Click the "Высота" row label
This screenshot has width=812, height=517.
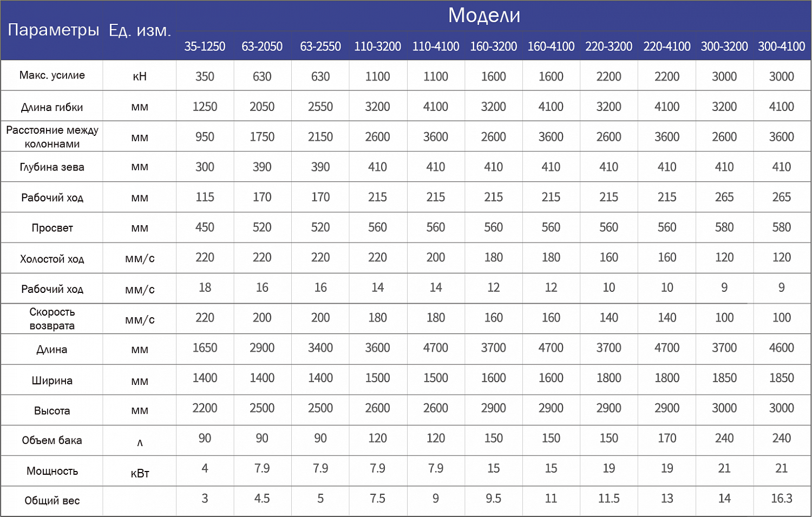52,411
